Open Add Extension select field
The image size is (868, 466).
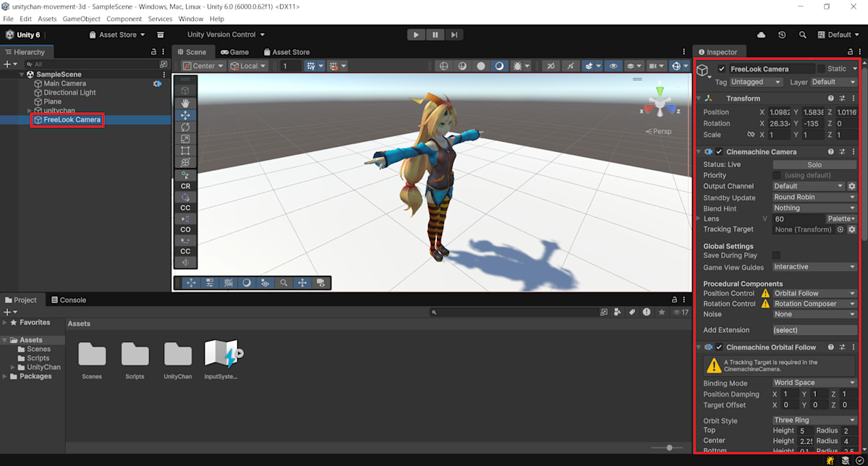click(x=814, y=330)
